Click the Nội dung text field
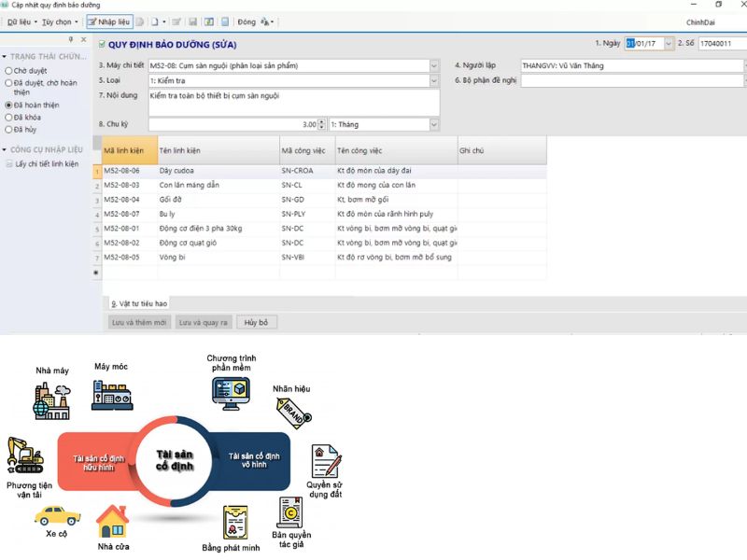This screenshot has width=747, height=560. click(293, 102)
